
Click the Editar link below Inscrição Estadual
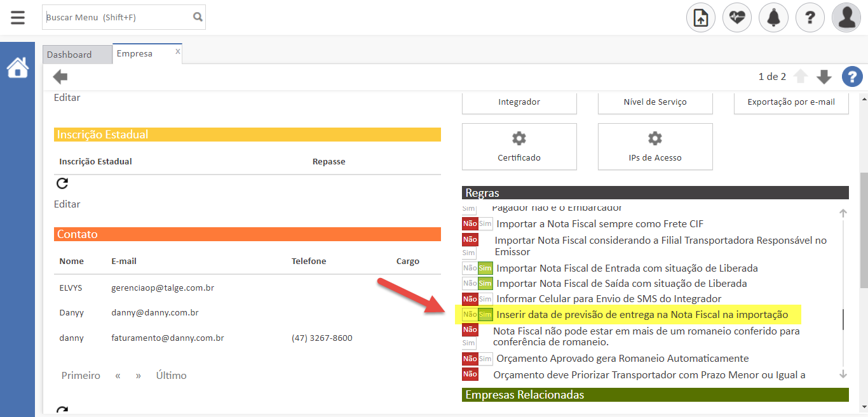67,204
